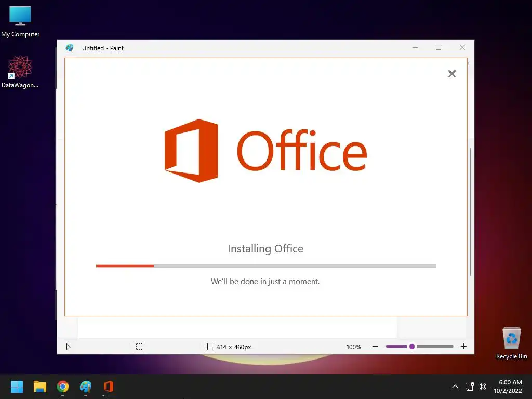Close the Installing Office dialog
The width and height of the screenshot is (532, 399).
pos(451,74)
